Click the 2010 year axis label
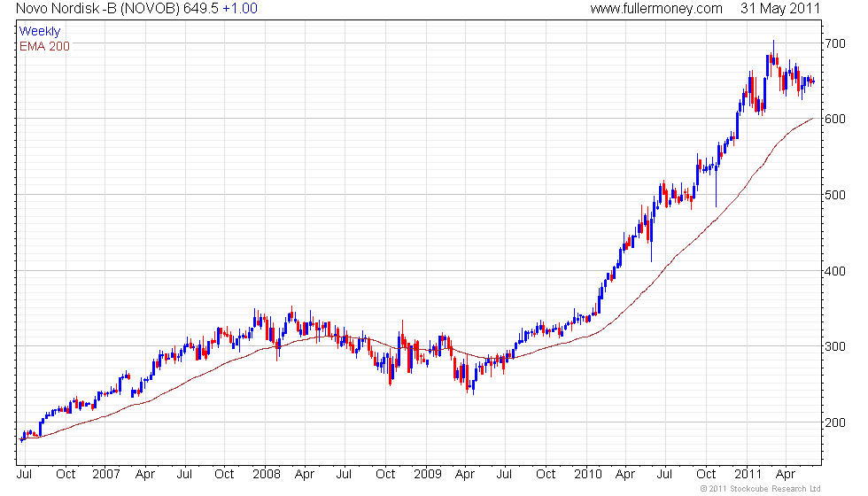 point(588,475)
